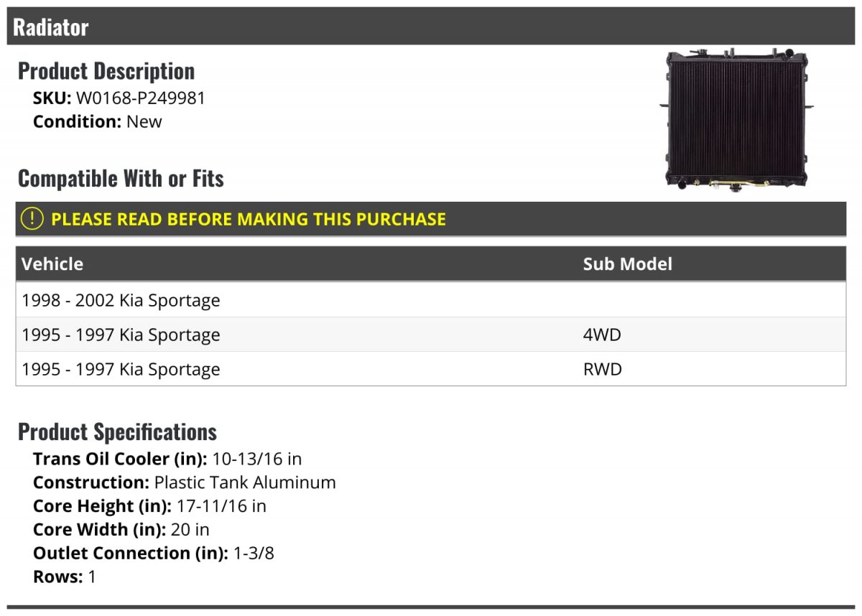Image resolution: width=862 pixels, height=616 pixels.
Task: Select the 1995 - 1997 Kia Sportage RWD vehicle cell
Action: 121,369
